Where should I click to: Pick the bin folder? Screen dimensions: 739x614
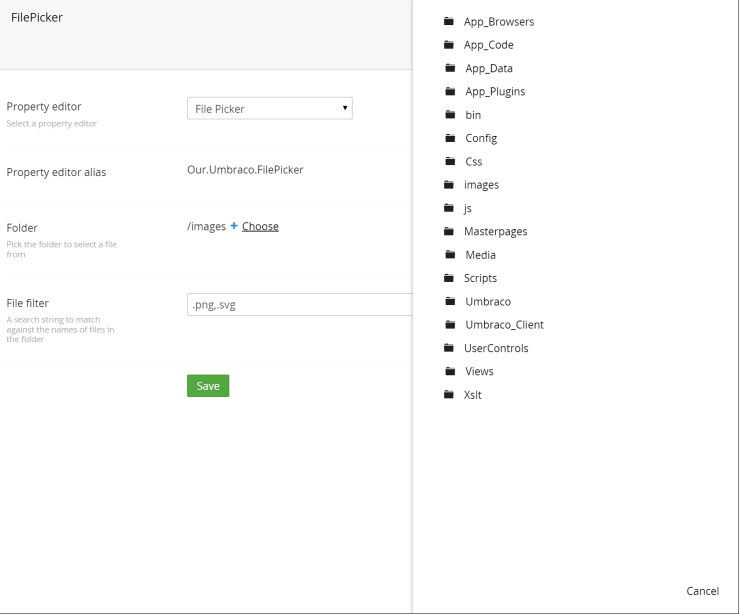click(x=473, y=115)
